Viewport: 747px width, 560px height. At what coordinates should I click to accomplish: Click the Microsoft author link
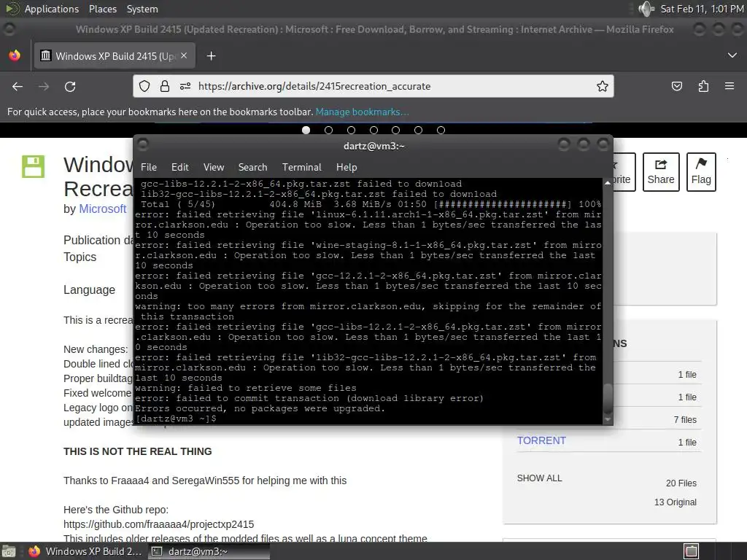click(102, 209)
